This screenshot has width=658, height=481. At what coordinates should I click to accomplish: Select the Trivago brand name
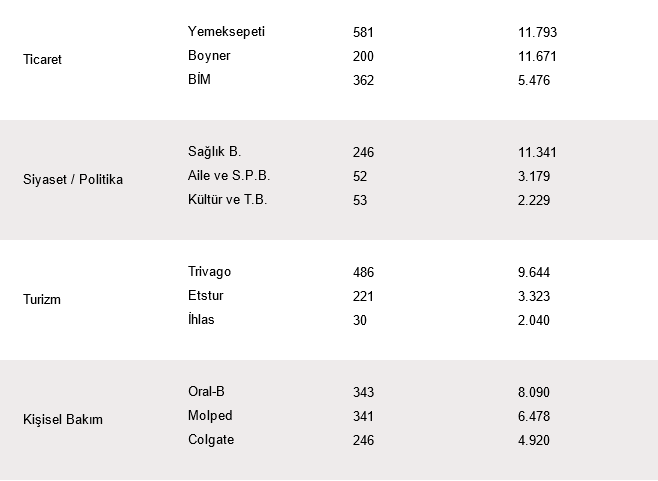(x=209, y=272)
